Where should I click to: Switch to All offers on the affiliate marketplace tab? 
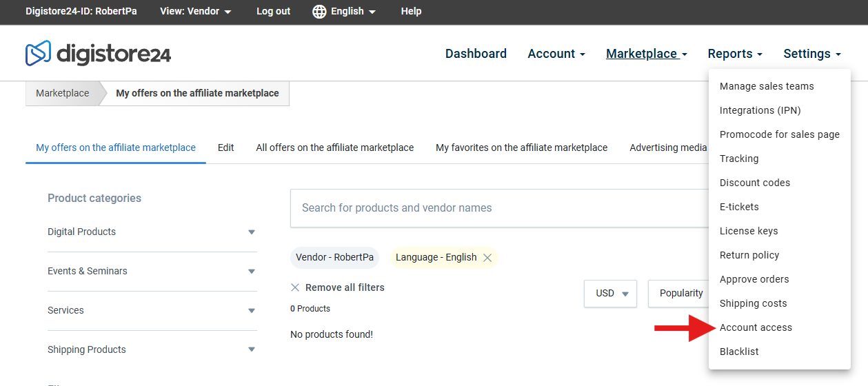click(x=335, y=148)
